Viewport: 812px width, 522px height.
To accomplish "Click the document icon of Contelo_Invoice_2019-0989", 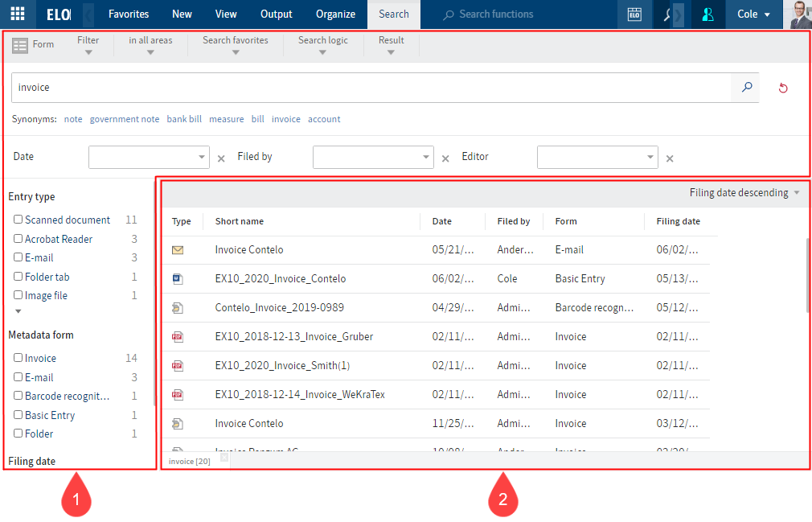I will click(x=178, y=308).
